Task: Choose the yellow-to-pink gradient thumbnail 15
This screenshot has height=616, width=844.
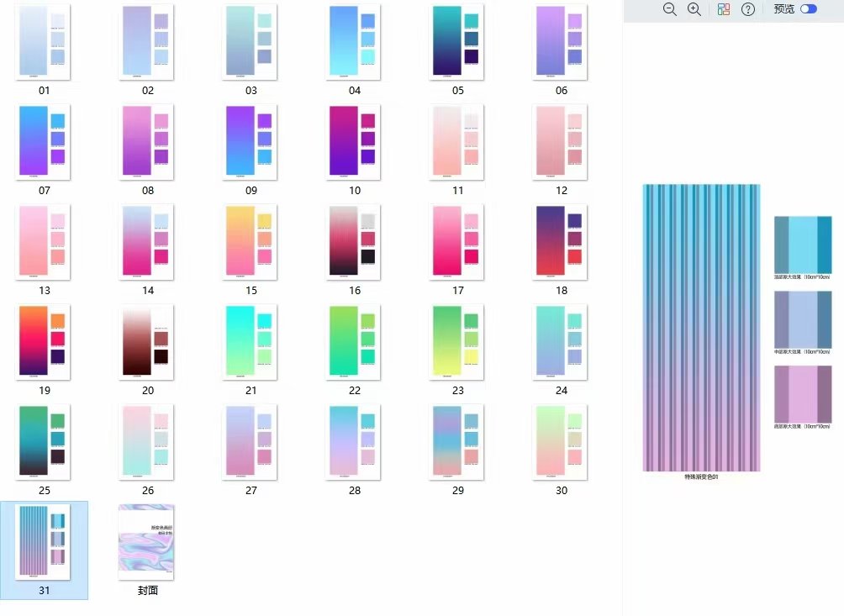Action: 251,241
